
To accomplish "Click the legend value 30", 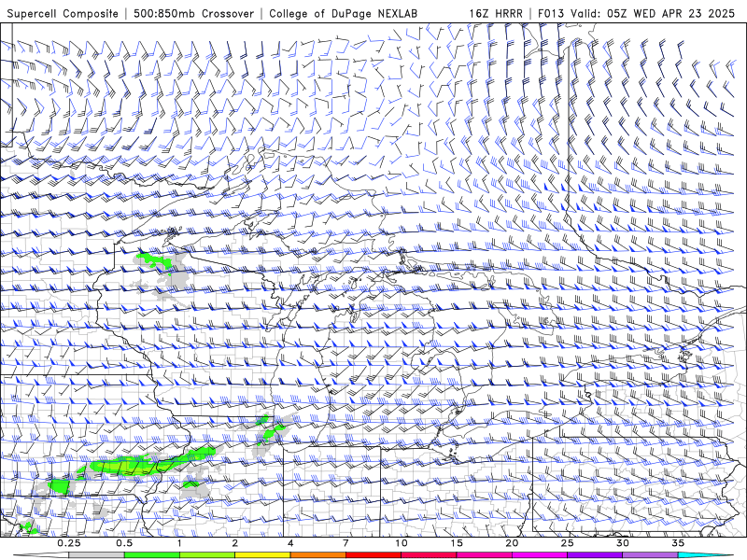I will [622, 543].
